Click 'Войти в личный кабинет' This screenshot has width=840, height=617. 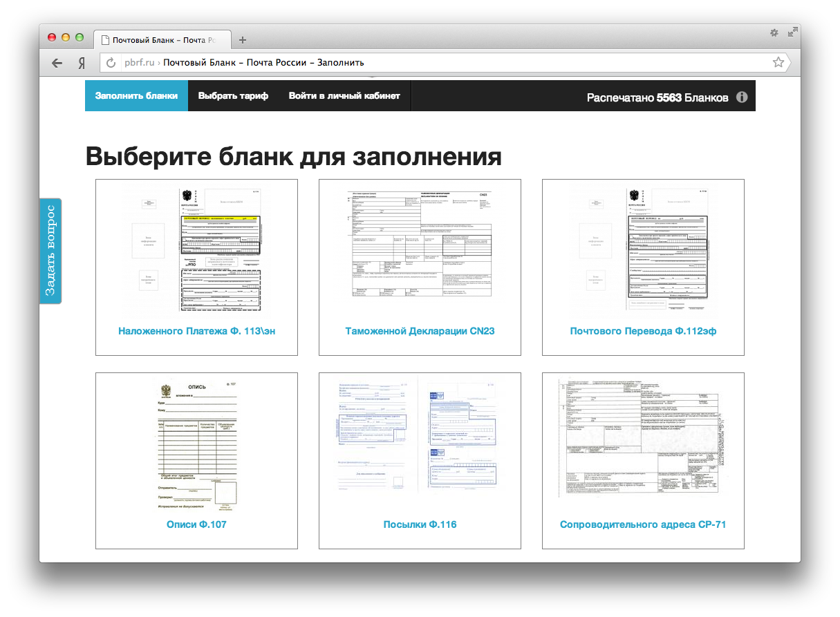pyautogui.click(x=344, y=96)
